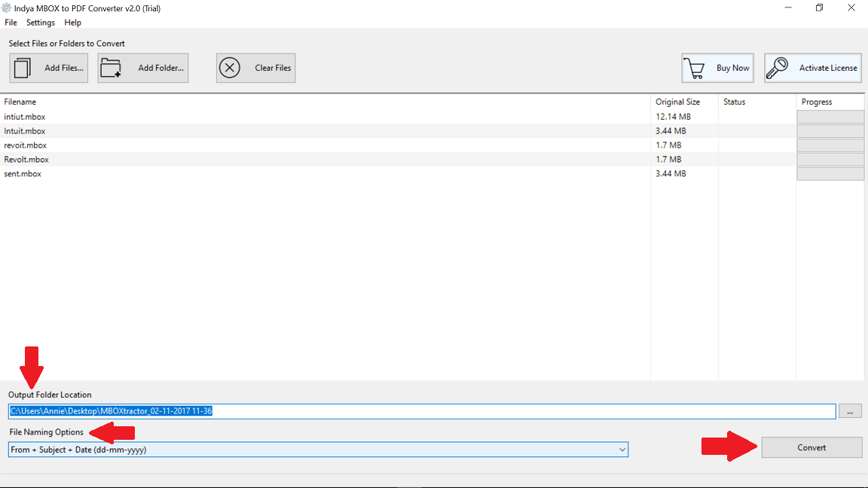Click the File Naming Options label

(x=47, y=432)
